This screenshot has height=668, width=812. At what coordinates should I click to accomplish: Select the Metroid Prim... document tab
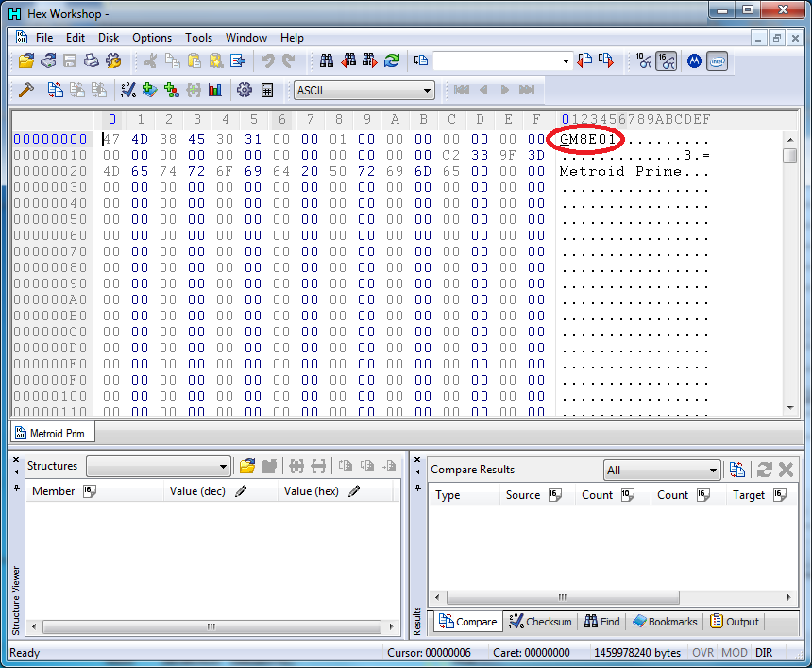tap(54, 434)
